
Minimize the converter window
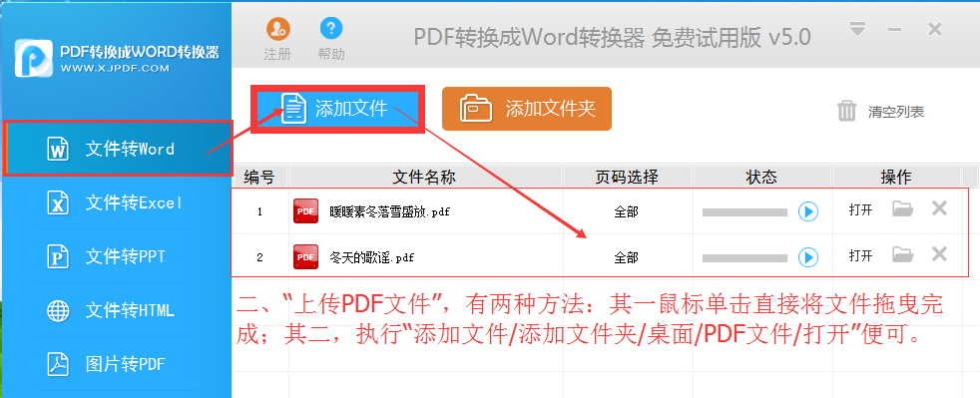(x=895, y=29)
